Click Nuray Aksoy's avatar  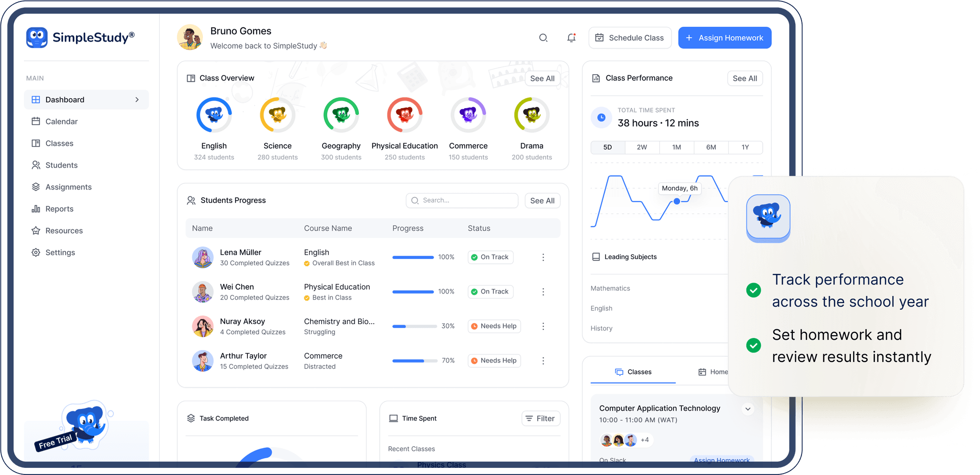pyautogui.click(x=203, y=327)
